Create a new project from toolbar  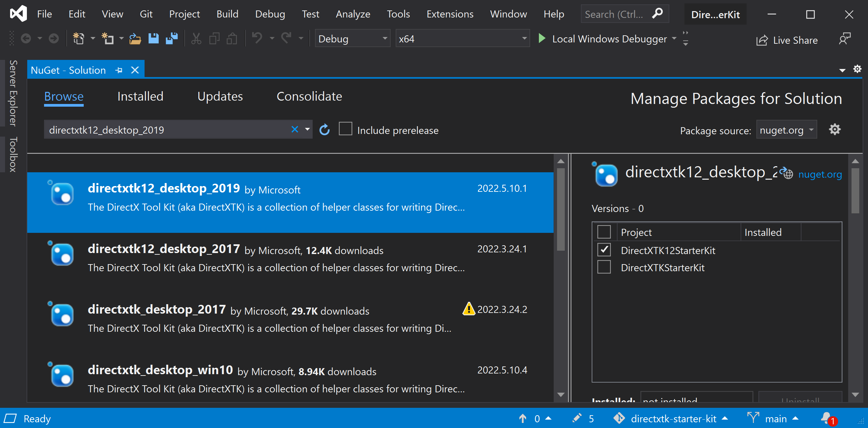click(x=79, y=39)
